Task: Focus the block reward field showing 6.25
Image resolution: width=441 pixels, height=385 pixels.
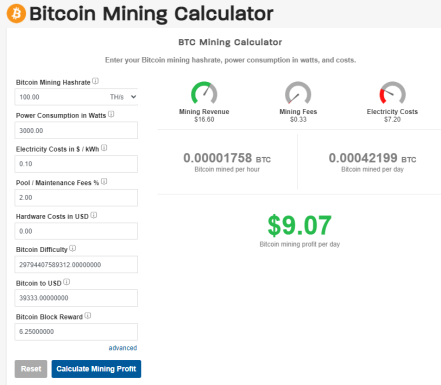Action: tap(76, 332)
